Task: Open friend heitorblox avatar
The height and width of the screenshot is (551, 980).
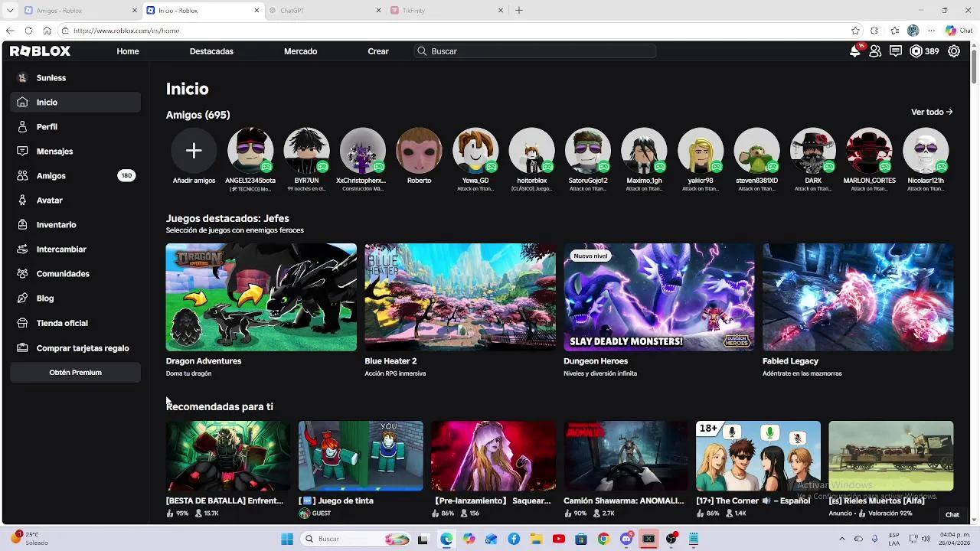Action: click(x=531, y=151)
